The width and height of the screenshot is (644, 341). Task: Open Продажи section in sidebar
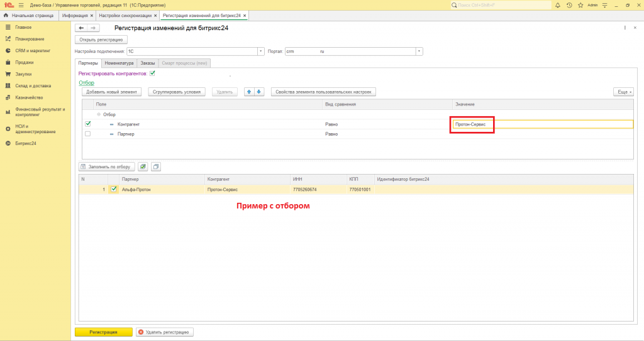[x=25, y=62]
